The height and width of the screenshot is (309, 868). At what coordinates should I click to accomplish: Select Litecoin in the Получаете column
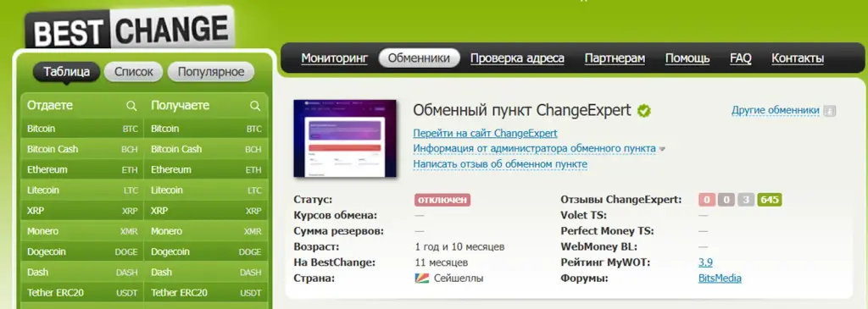click(x=206, y=190)
